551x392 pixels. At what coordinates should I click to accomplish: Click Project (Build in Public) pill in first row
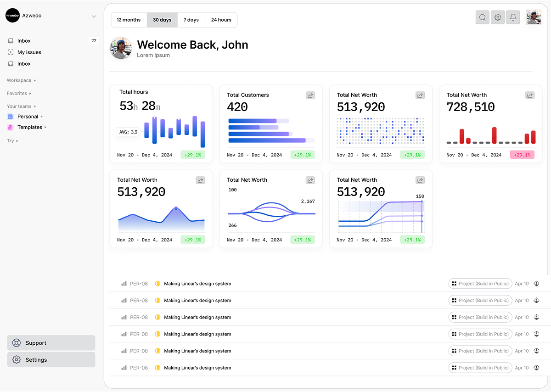pos(480,284)
